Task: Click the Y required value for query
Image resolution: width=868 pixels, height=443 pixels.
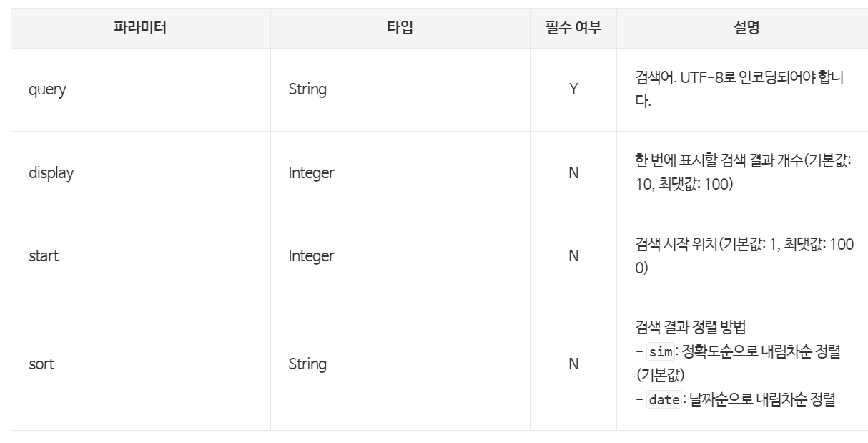Action: (573, 90)
